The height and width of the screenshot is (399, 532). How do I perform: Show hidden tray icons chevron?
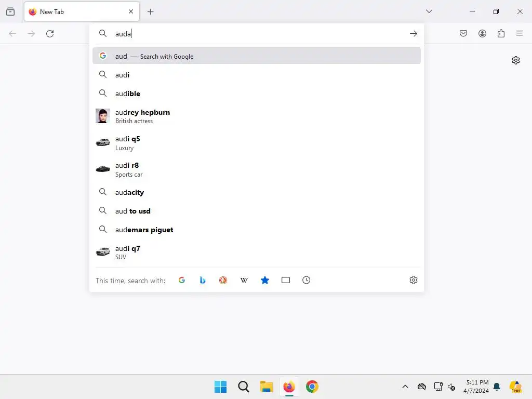(x=405, y=387)
